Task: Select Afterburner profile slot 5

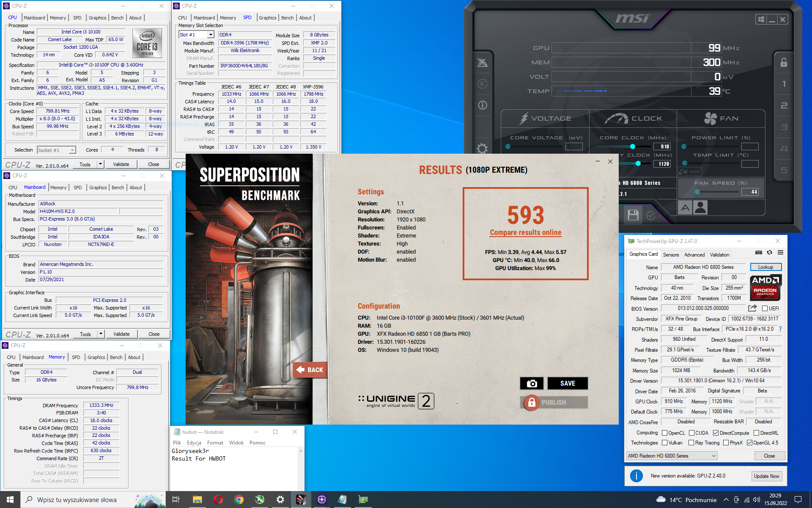Action: tap(784, 170)
